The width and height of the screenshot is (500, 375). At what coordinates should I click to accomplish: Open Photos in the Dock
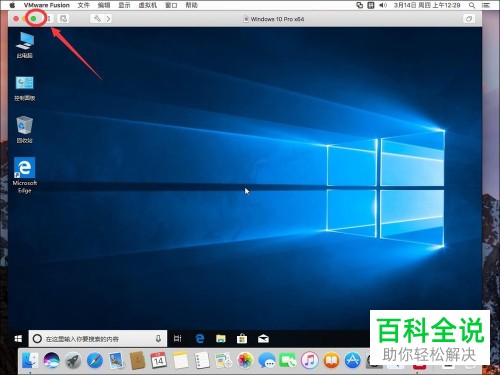click(245, 360)
